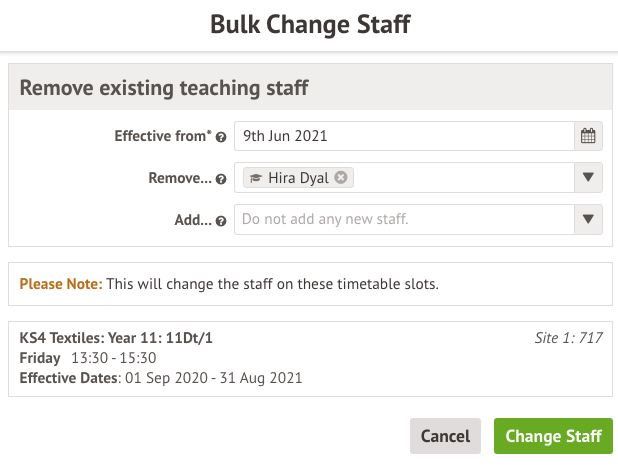The width and height of the screenshot is (618, 470).
Task: Expand the Add staff dropdown arrow
Action: point(588,220)
